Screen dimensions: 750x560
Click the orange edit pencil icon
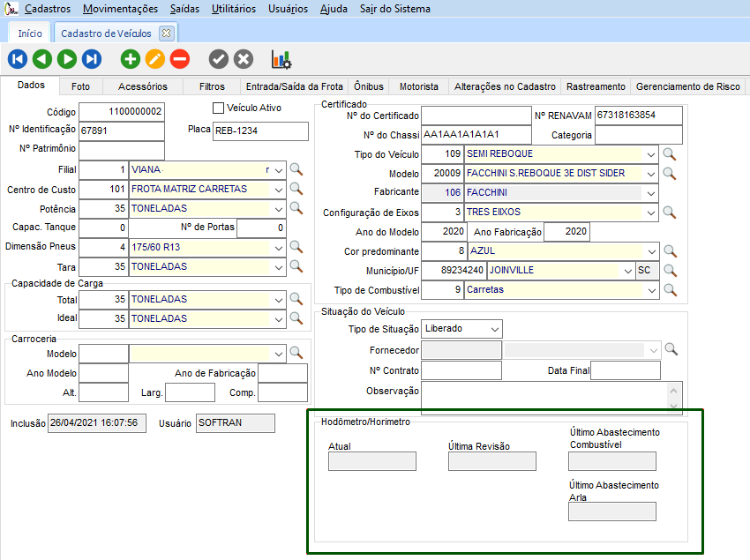[x=155, y=59]
